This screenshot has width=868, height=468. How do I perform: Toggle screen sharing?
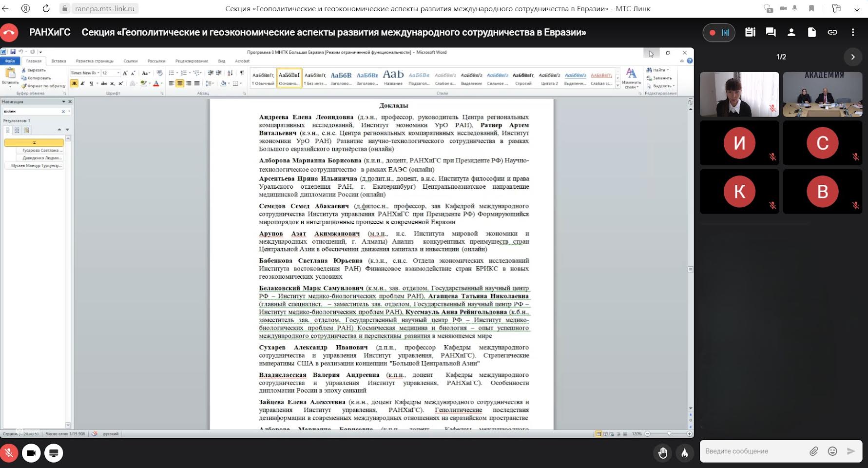point(54,453)
